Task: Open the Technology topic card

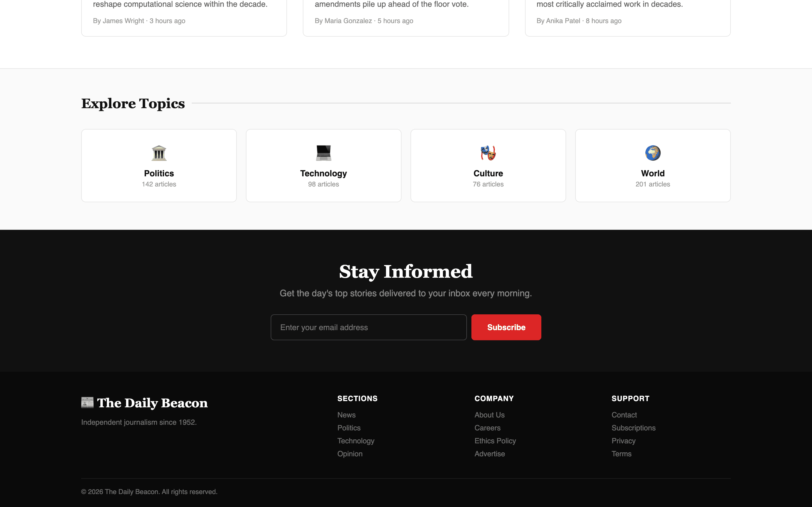Action: 323,165
